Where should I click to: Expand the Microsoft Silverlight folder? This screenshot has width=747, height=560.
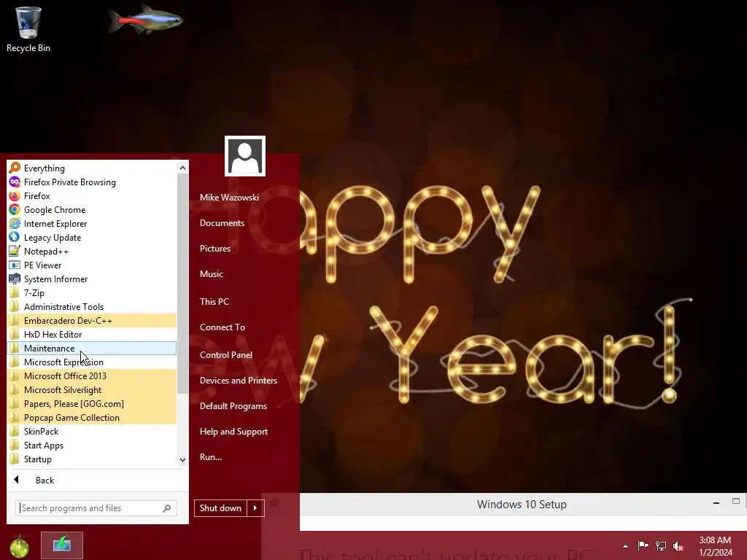click(92, 389)
